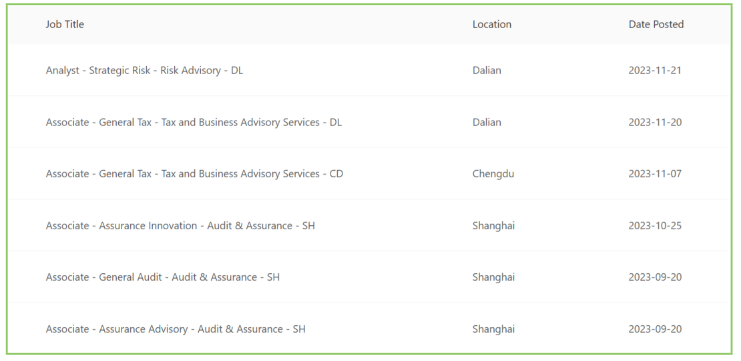Click Shanghai location for Assurance Innovation
Viewport: 741px width, 361px height.
[493, 226]
